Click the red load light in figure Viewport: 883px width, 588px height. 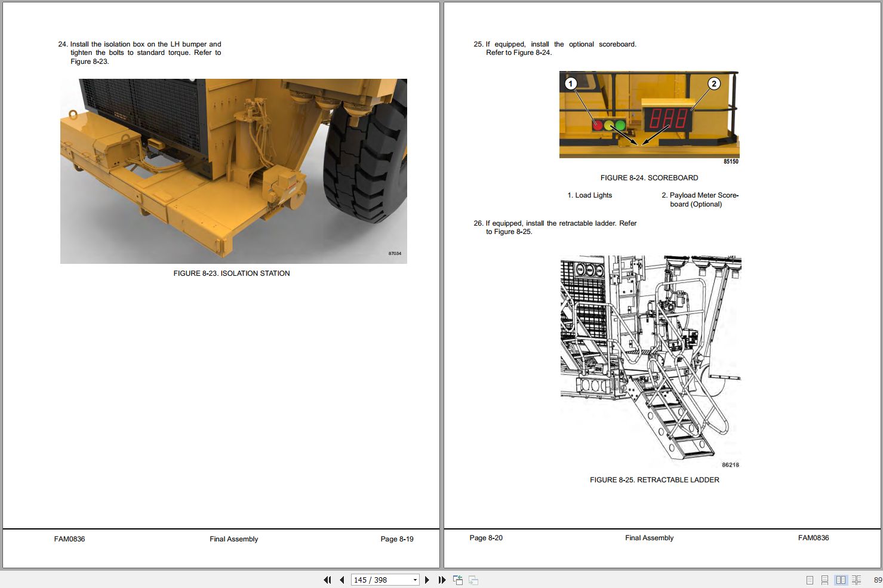click(598, 125)
